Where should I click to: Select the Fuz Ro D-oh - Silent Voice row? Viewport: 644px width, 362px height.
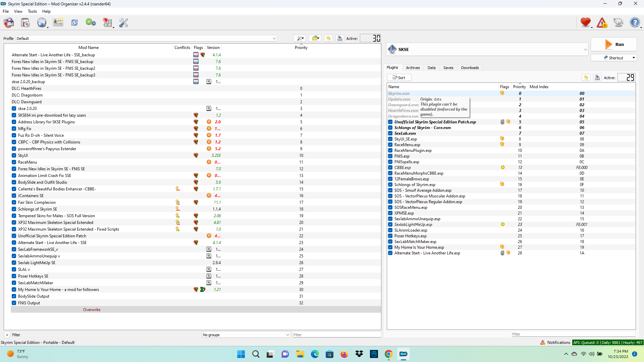[196, 135]
